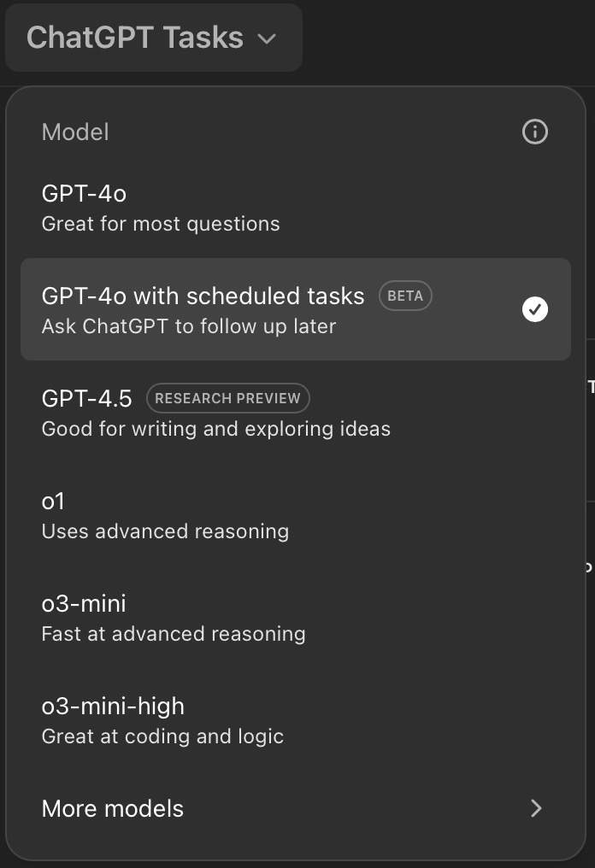Screen dimensions: 595x868
Task: Open the ChatGPT Tasks model dropdown
Action: tap(154, 38)
